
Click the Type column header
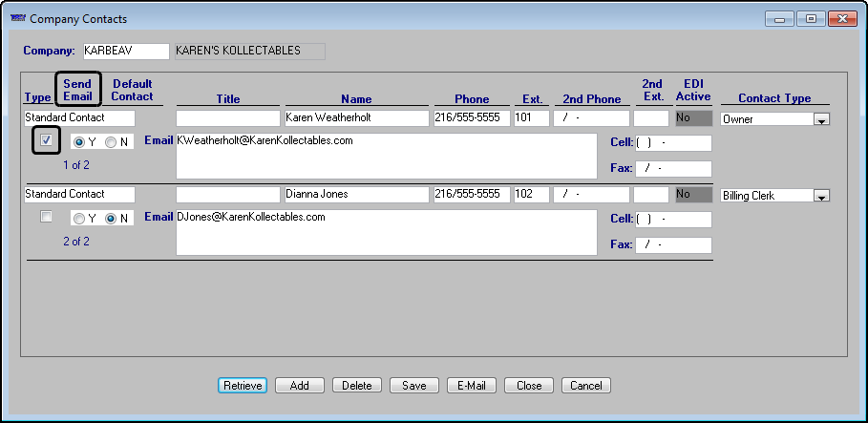coord(37,98)
